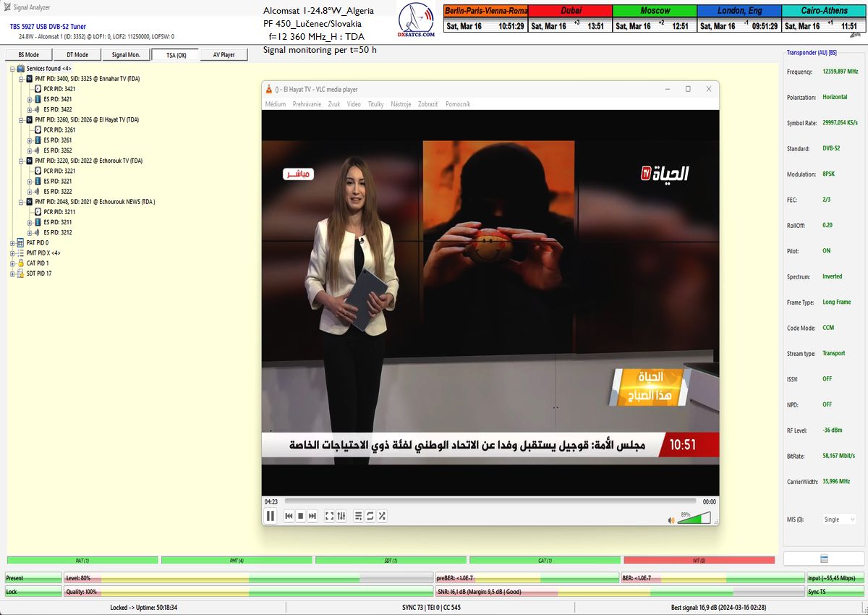Click the BS Mode button

click(29, 55)
